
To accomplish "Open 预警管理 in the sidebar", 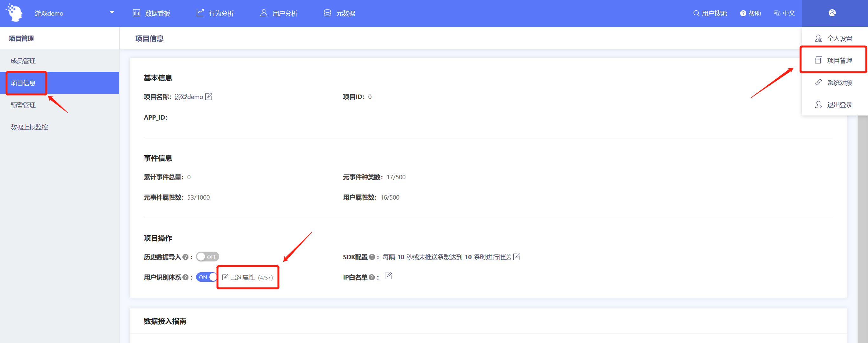I will point(60,105).
